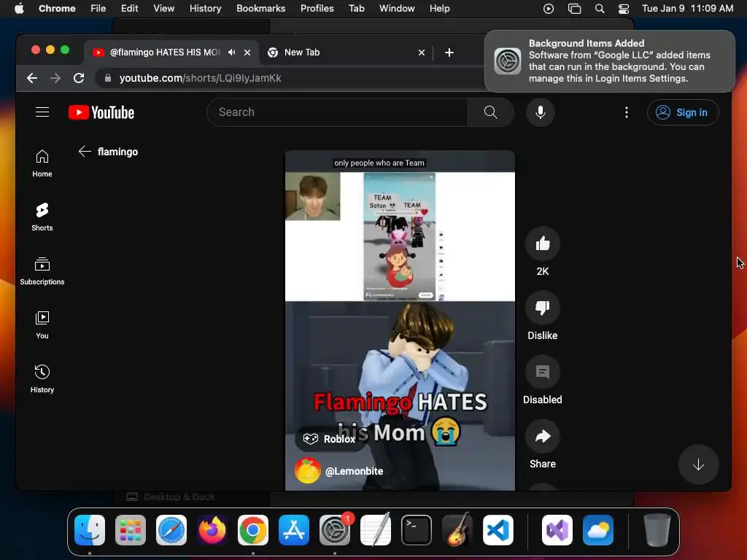Open the Apple menu

[19, 9]
